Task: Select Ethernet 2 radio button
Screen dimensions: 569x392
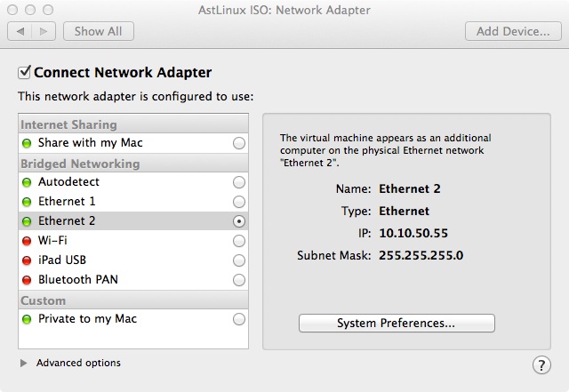Action: tap(239, 221)
